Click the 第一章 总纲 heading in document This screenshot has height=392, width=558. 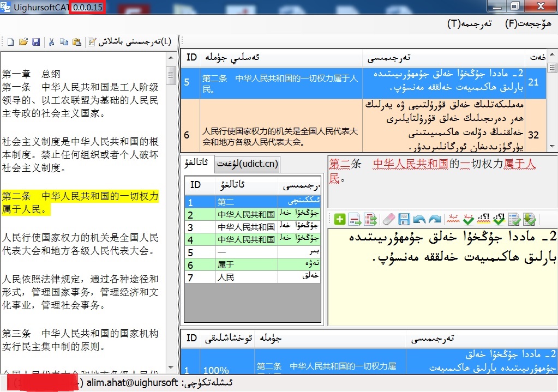pos(31,74)
